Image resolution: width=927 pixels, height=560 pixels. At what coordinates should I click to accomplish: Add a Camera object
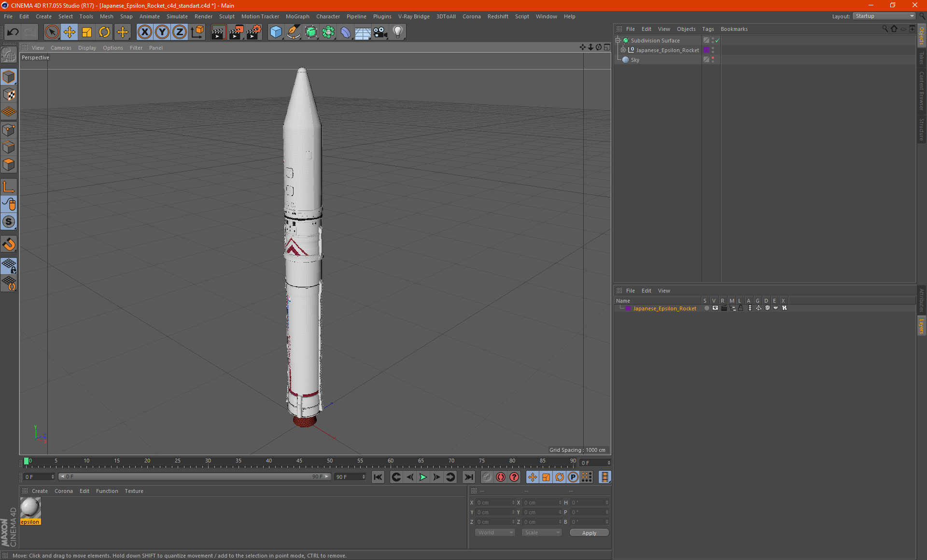tap(380, 32)
